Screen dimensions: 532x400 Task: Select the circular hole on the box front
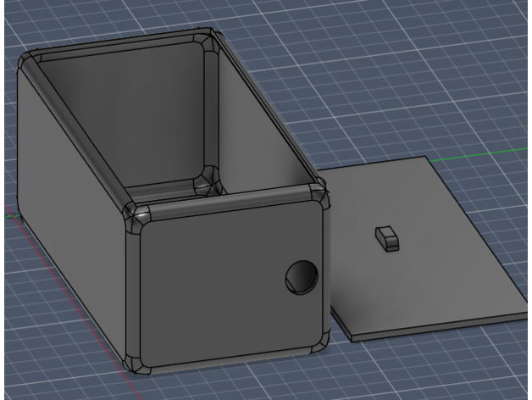click(x=302, y=277)
